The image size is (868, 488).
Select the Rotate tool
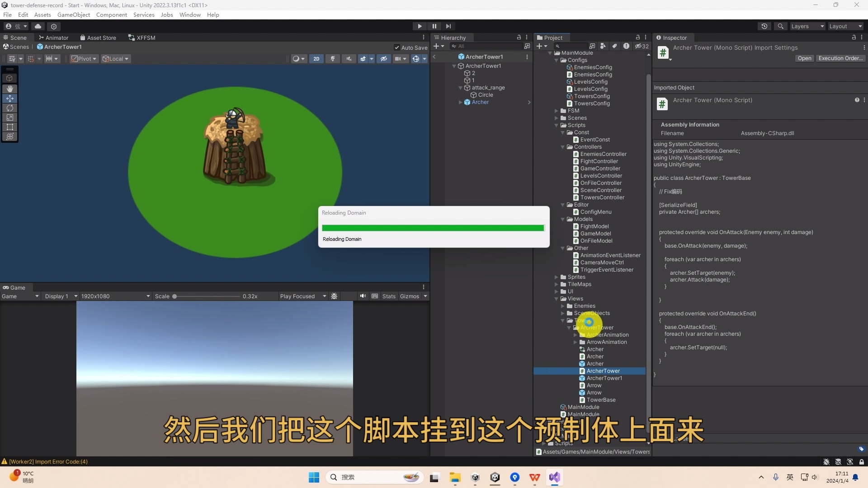tap(9, 108)
